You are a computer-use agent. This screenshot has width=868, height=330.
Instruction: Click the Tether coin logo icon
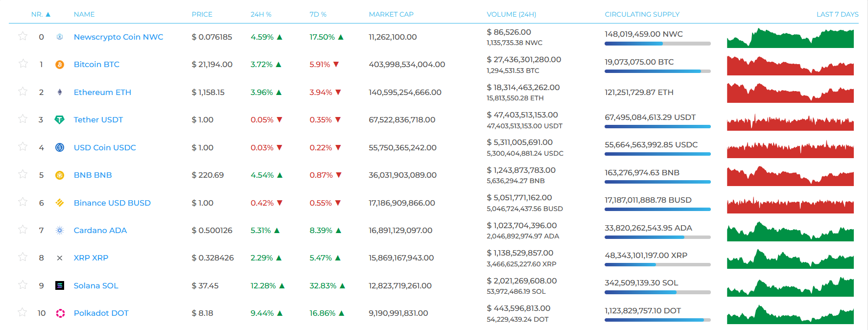[x=60, y=120]
